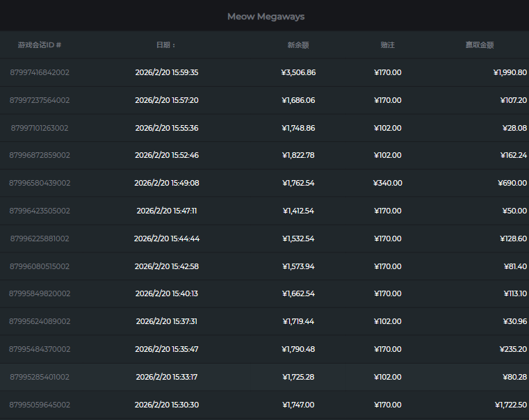Open the last session 87995059645002
Image resolution: width=529 pixels, height=420 pixels.
tap(40, 405)
